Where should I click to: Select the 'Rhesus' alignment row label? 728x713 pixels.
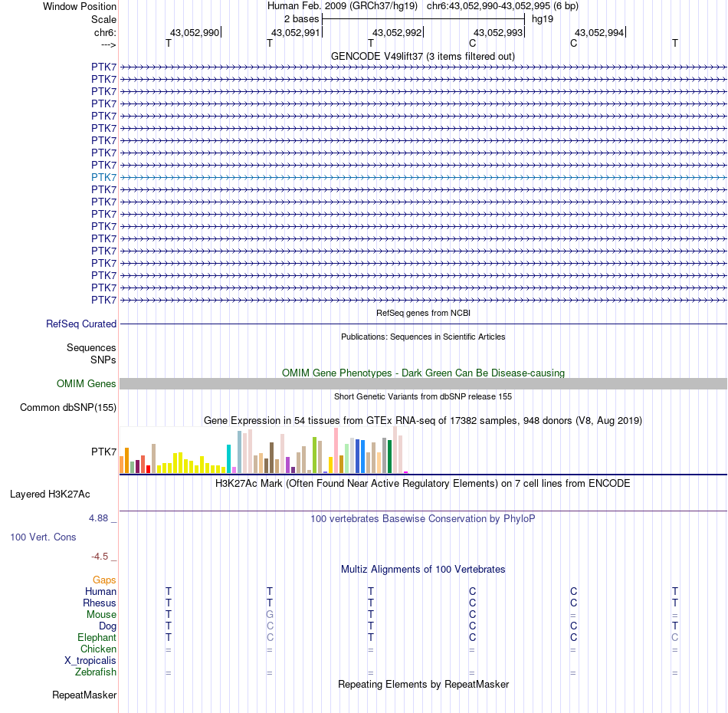tap(100, 603)
